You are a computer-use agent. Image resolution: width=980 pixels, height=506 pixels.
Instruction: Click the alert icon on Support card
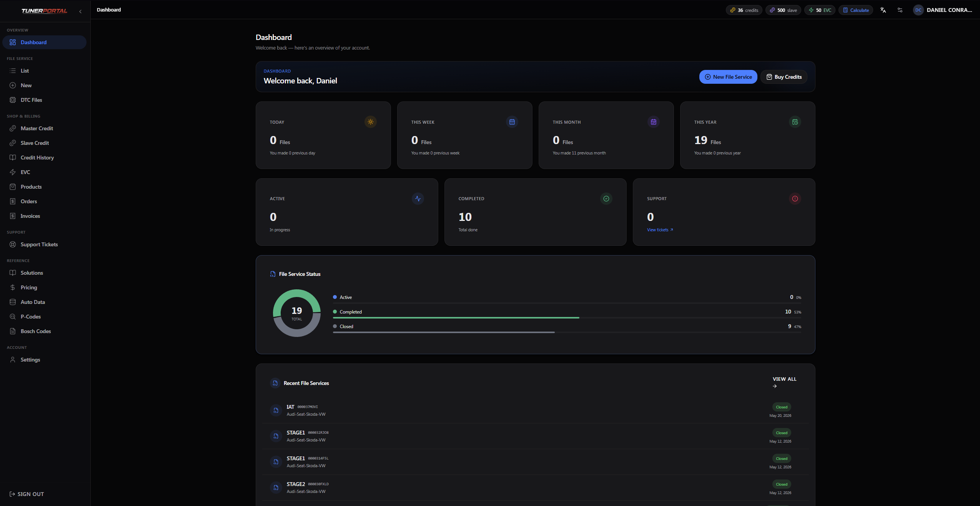coord(795,199)
